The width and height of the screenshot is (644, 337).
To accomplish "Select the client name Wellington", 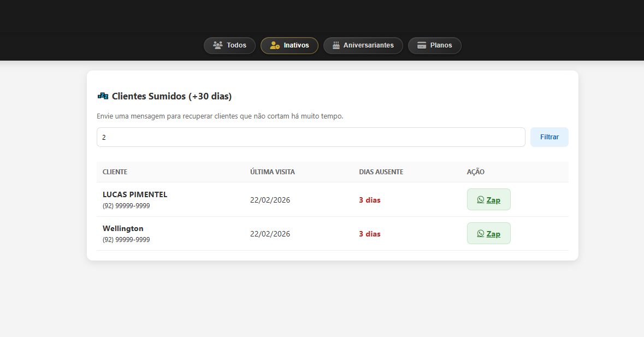I will pyautogui.click(x=123, y=228).
